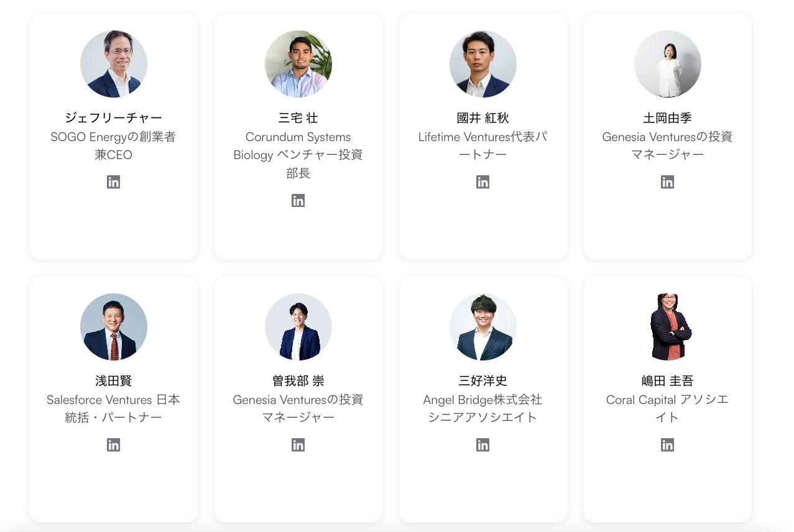Open 土岡由季's LinkedIn icon
The height and width of the screenshot is (532, 794).
[667, 182]
